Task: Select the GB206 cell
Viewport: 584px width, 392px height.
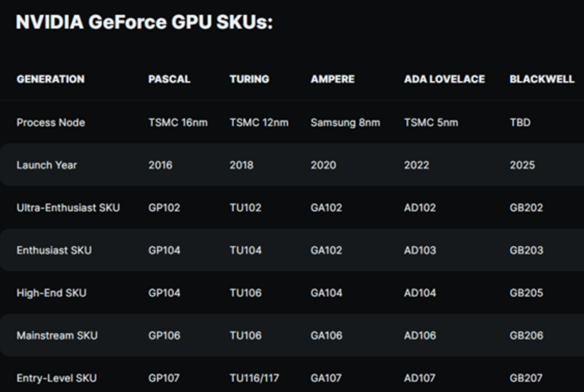Action: pyautogui.click(x=527, y=335)
